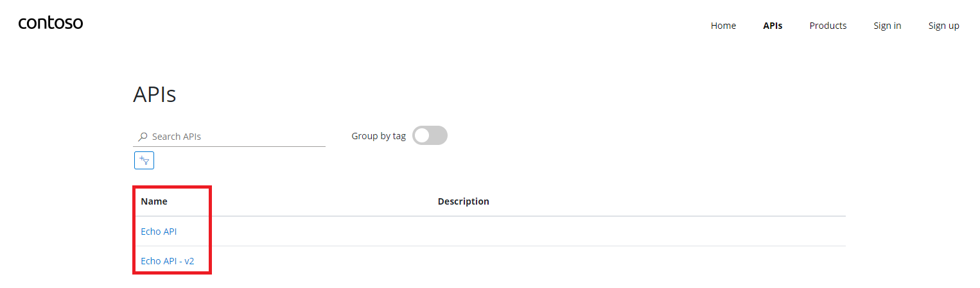
Task: Open the Echo API - v2 entry
Action: [x=168, y=261]
